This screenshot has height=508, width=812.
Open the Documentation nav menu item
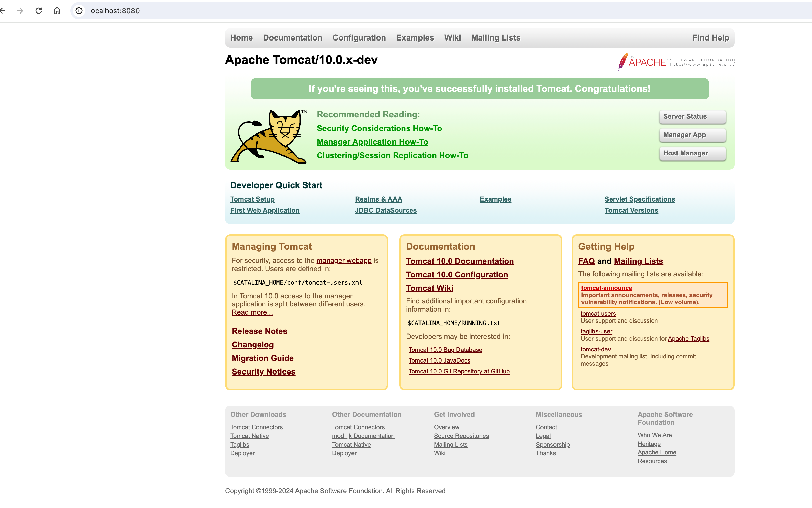coord(292,38)
